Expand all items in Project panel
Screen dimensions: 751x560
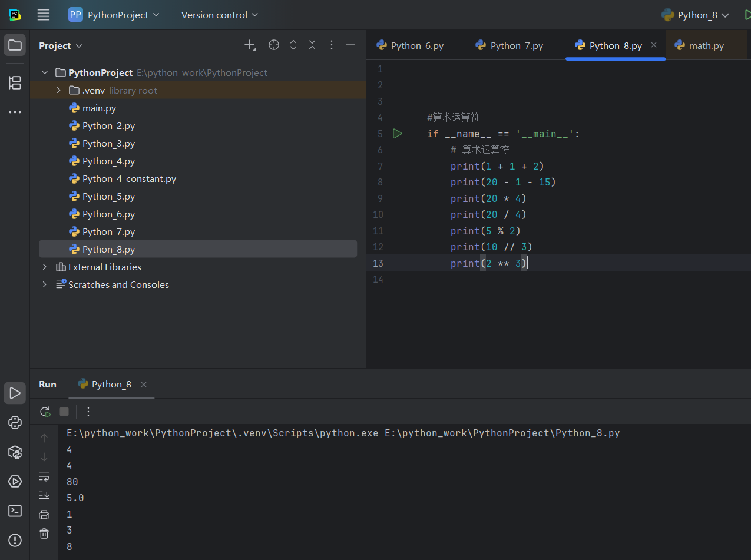[x=293, y=45]
